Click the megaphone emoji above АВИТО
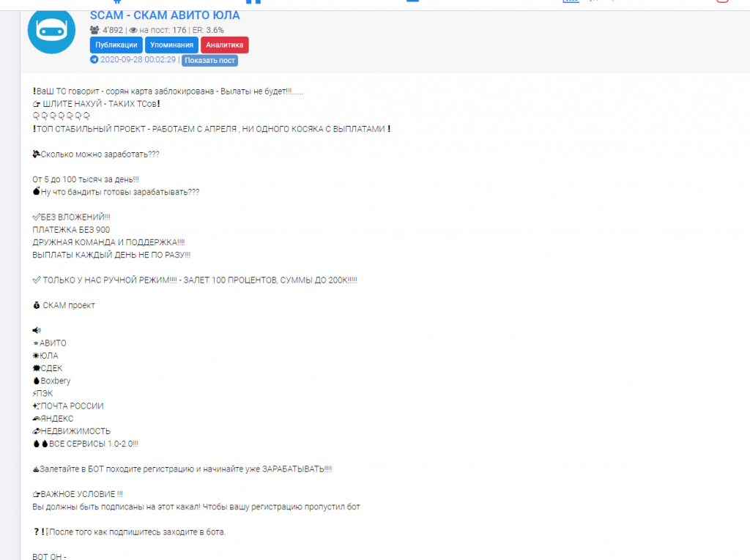 (37, 330)
